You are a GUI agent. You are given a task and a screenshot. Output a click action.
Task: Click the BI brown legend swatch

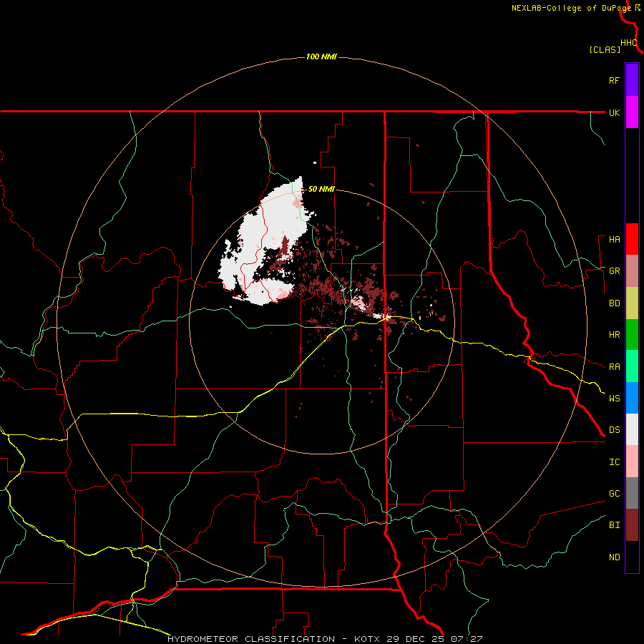[632, 525]
